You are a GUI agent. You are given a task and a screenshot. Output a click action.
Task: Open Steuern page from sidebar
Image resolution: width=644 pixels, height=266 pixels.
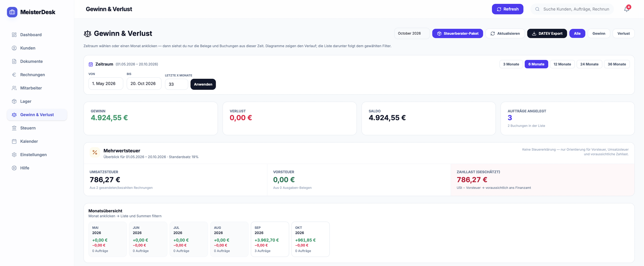click(x=37, y=128)
